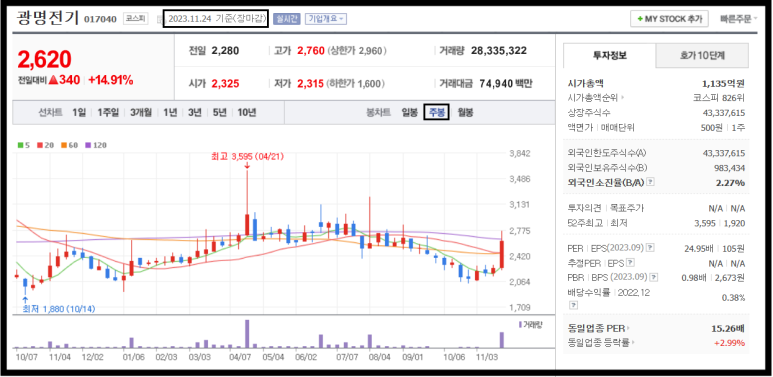Click the orange 60-day moving average swatch
The width and height of the screenshot is (773, 377).
click(x=64, y=145)
